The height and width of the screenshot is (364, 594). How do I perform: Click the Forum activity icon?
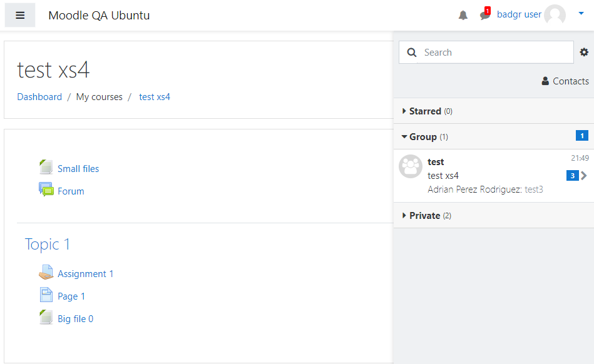pos(46,190)
